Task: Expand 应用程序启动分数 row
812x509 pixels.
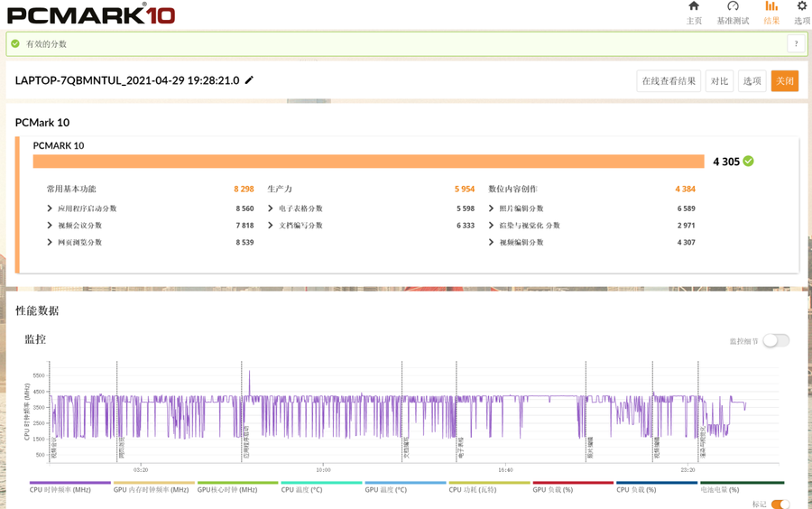Action: click(50, 208)
